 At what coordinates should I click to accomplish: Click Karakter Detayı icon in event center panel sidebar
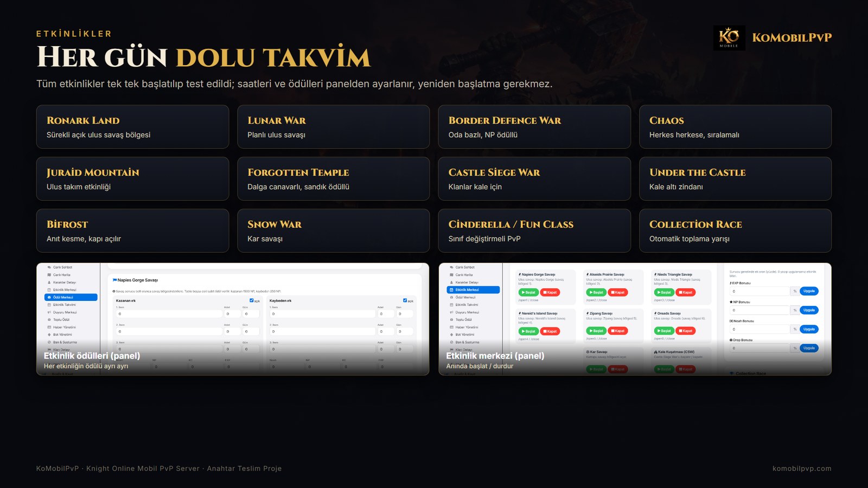click(x=451, y=282)
